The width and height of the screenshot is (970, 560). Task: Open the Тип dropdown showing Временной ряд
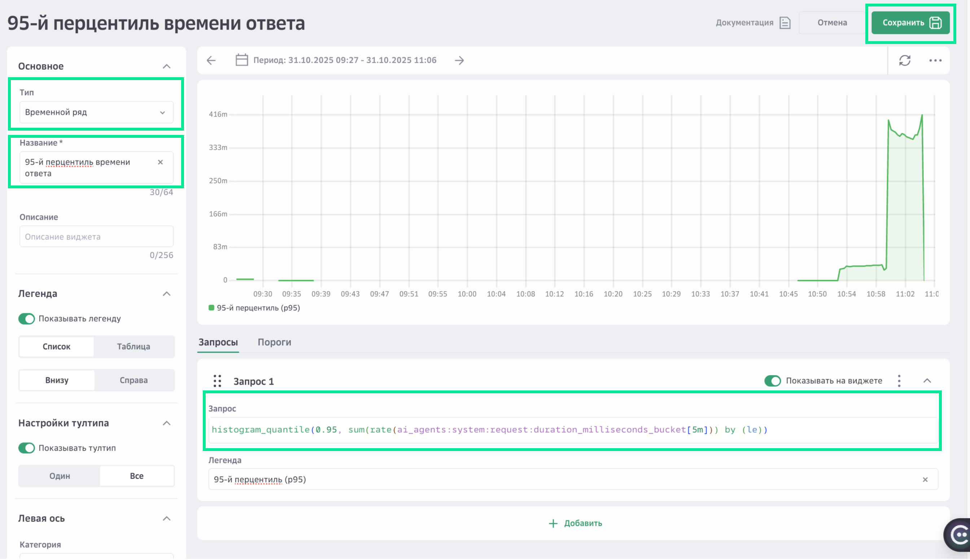pyautogui.click(x=96, y=112)
